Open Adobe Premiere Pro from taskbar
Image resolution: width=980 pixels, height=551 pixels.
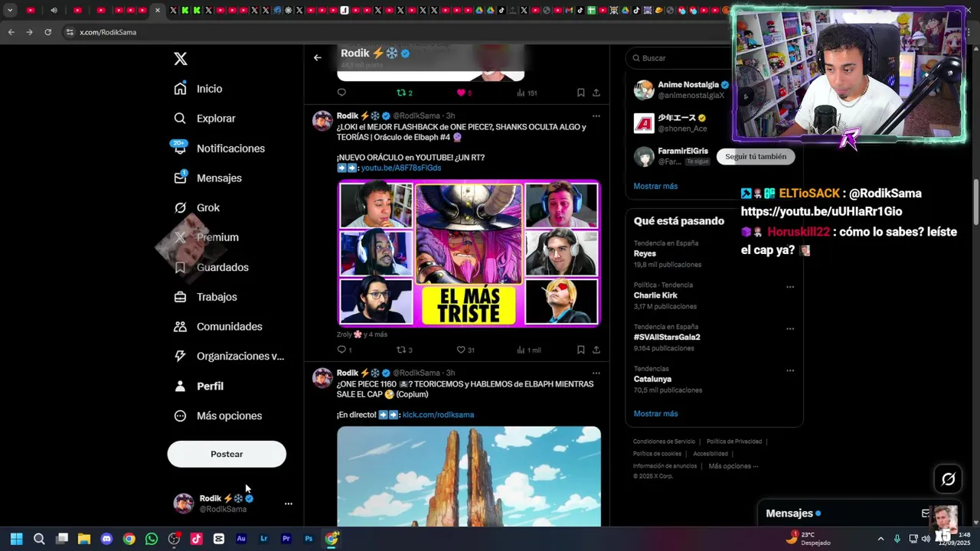pyautogui.click(x=286, y=539)
